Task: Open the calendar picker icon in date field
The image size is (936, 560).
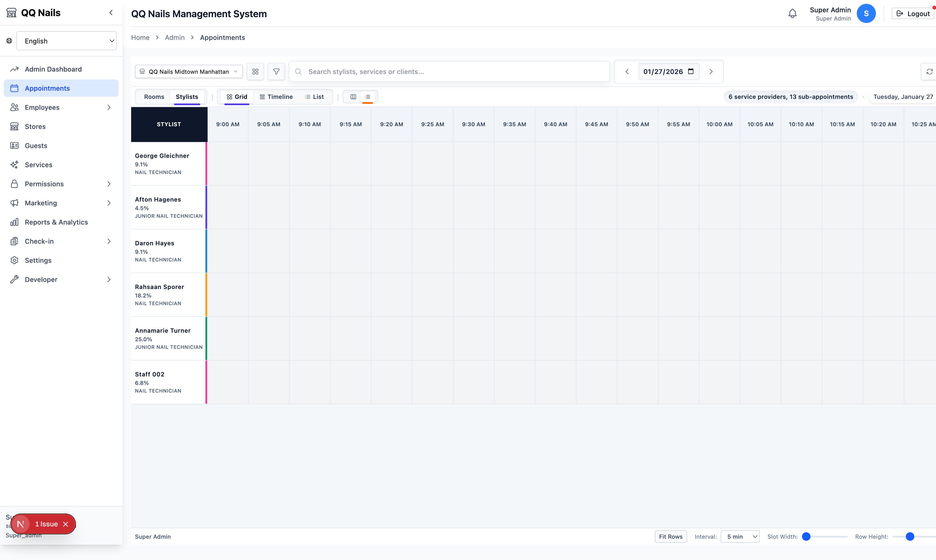Action: (691, 71)
